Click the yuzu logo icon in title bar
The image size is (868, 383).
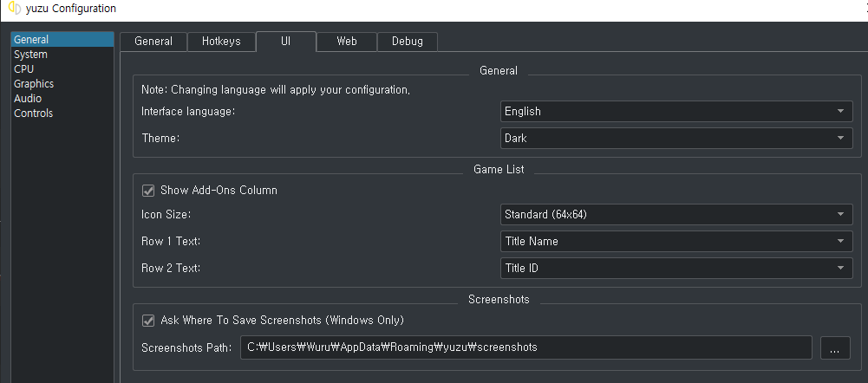pos(15,9)
